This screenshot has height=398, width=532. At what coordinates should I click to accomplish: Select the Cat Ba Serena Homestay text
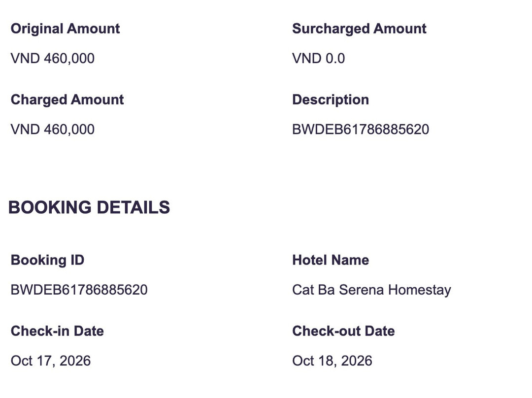[371, 291]
